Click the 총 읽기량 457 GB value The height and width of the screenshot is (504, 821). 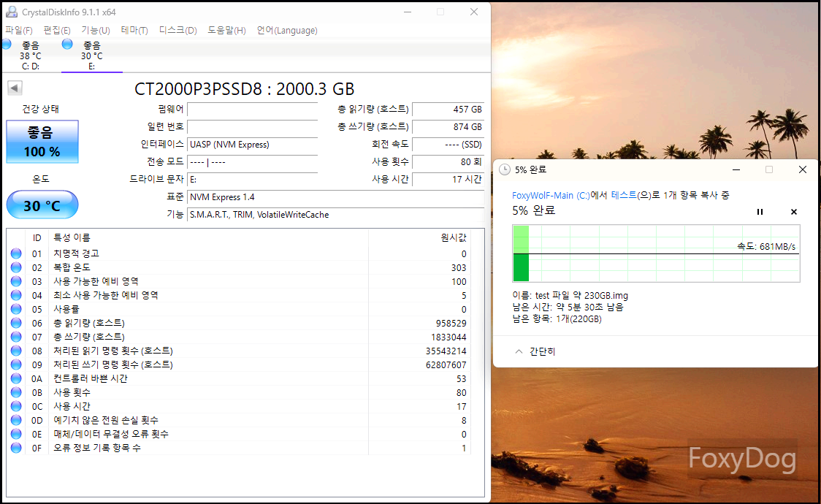tap(448, 110)
